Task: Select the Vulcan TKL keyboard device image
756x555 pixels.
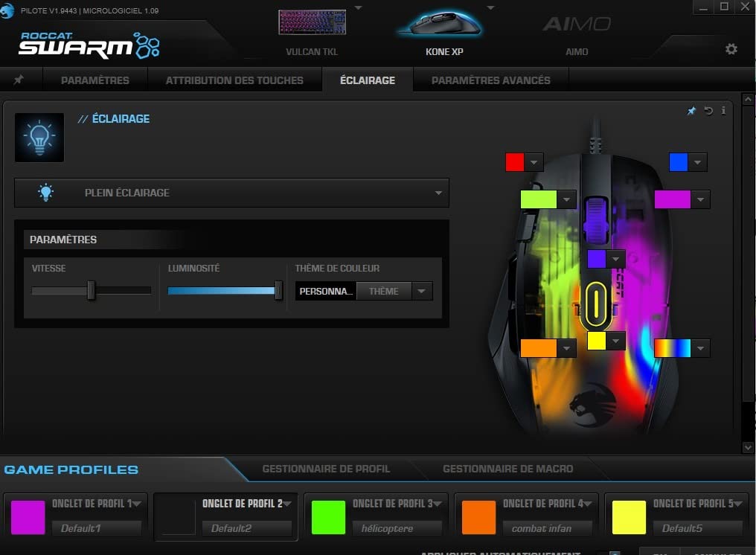Action: coord(312,22)
